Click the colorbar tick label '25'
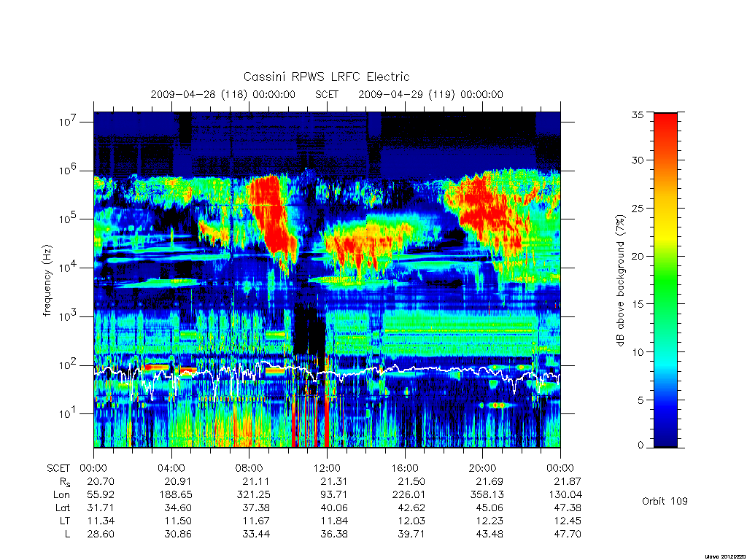 637,208
